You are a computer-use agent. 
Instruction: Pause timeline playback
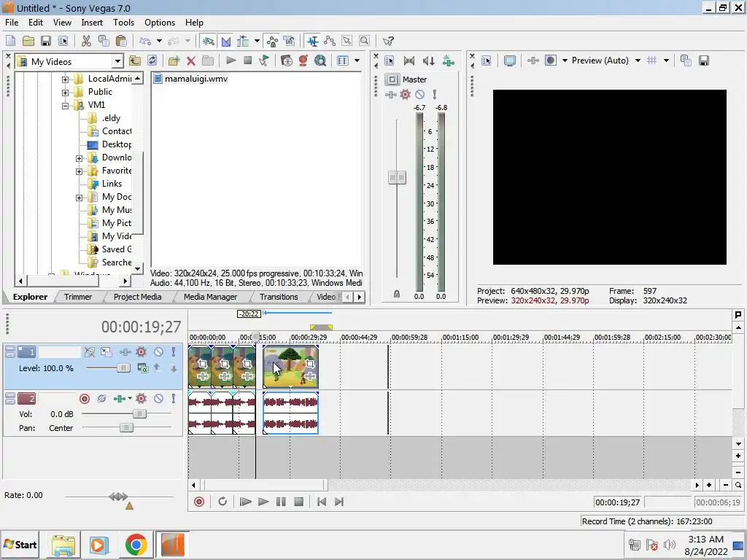[281, 502]
